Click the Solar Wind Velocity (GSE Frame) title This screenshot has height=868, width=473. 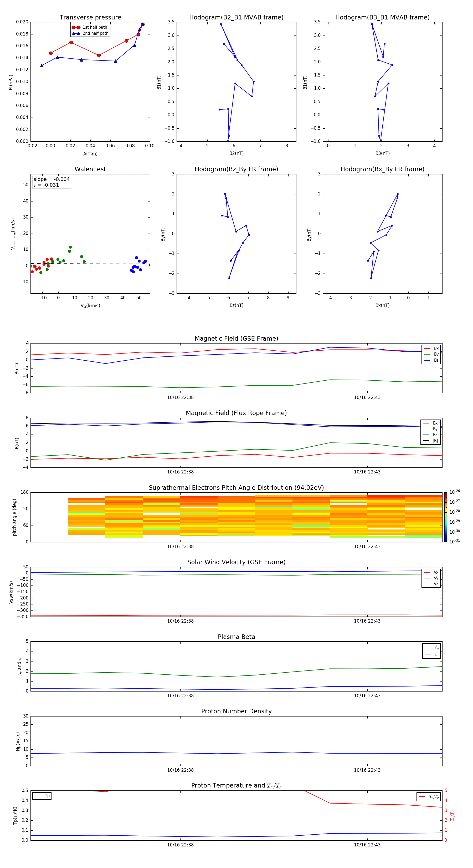pos(236,562)
